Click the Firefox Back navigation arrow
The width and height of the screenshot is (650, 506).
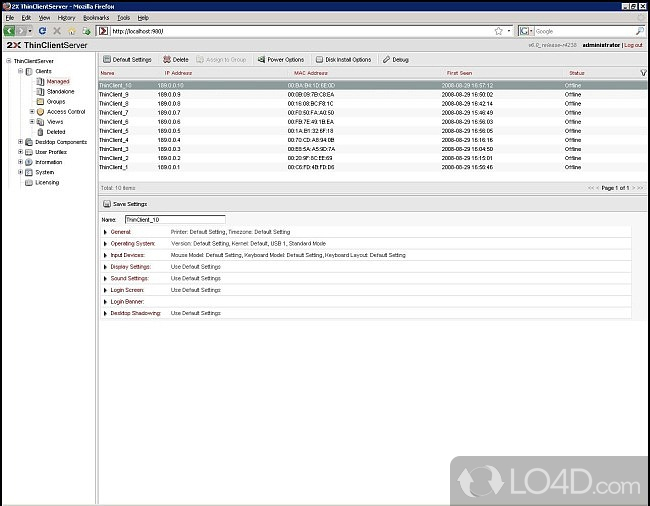9,31
